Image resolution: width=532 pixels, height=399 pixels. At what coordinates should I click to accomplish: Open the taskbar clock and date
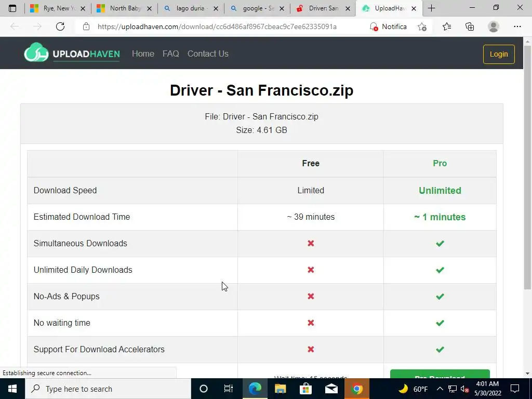(x=487, y=389)
